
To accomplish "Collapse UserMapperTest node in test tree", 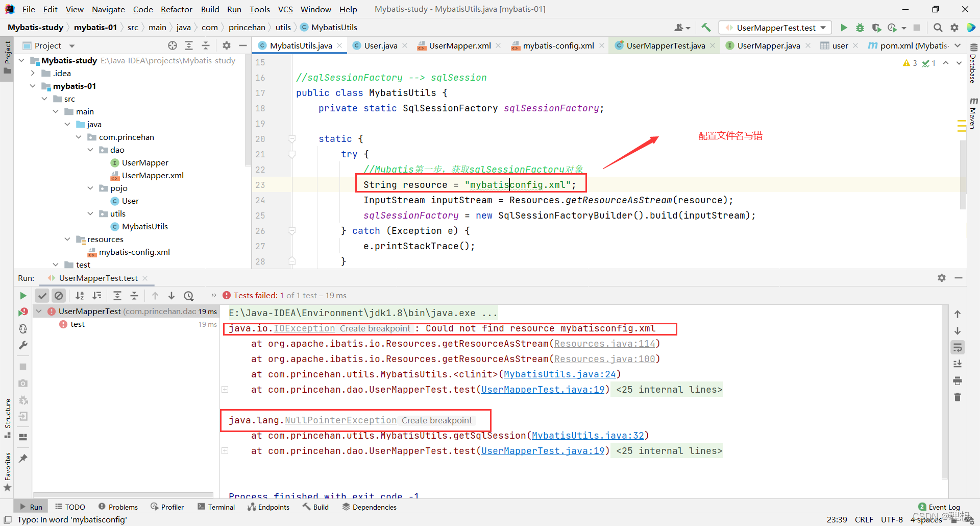I will (39, 311).
